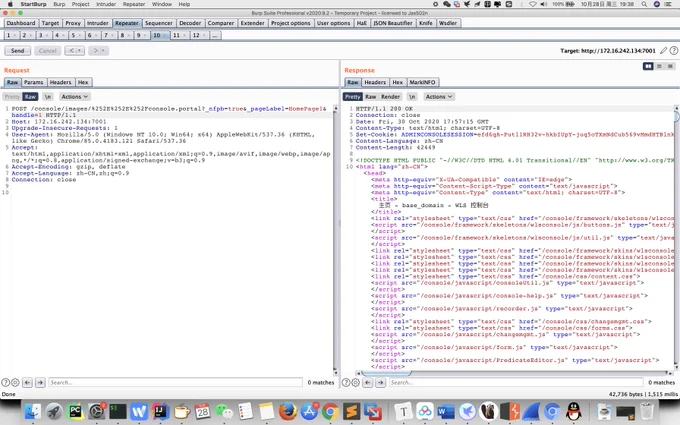Viewport: 680px width, 425px height.
Task: Edit target with the pencil icon
Action: click(x=663, y=51)
